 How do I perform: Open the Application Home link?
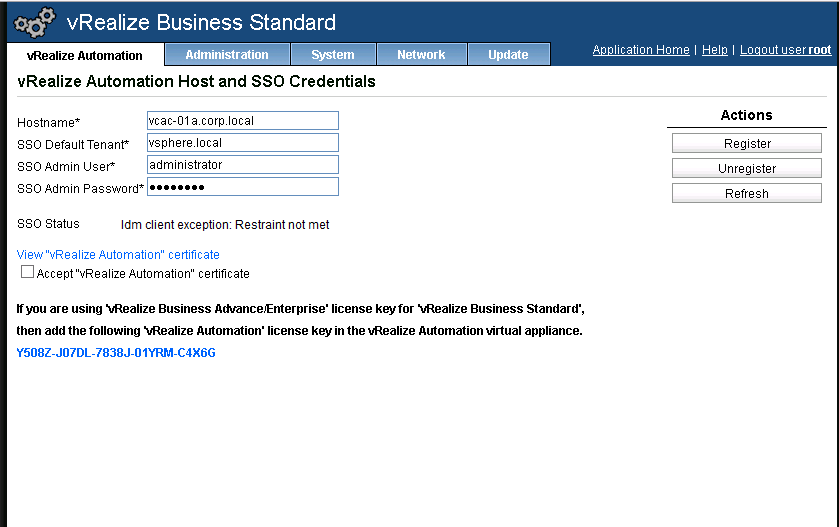point(641,50)
